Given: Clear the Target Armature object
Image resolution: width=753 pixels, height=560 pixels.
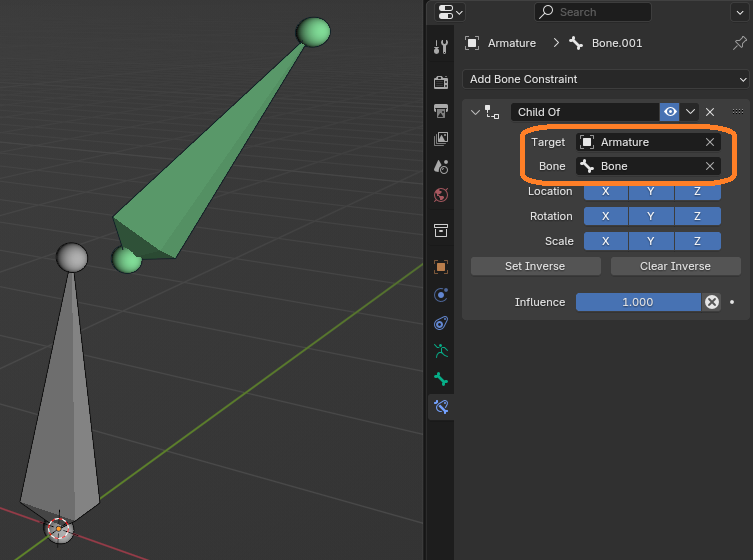Looking at the screenshot, I should (x=710, y=142).
